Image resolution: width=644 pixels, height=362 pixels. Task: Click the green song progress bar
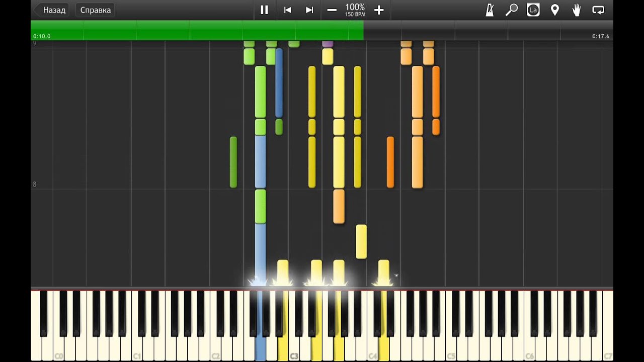click(x=197, y=30)
